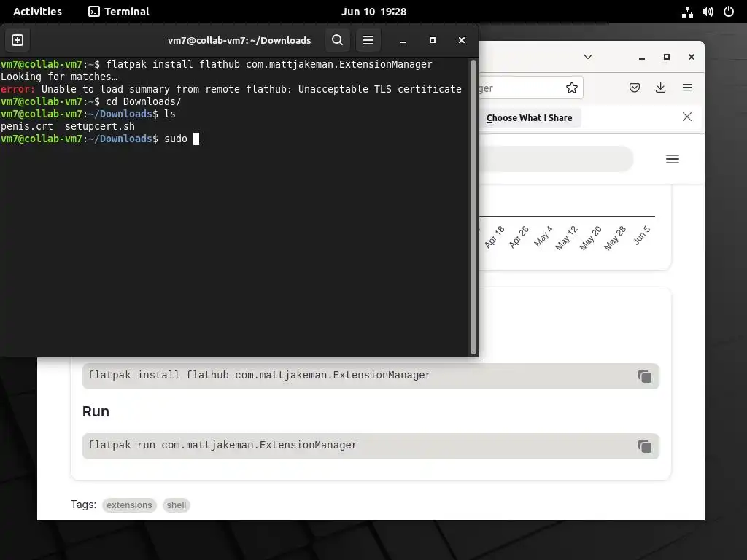
Task: Open the Flathub site hamburger menu
Action: click(x=672, y=159)
